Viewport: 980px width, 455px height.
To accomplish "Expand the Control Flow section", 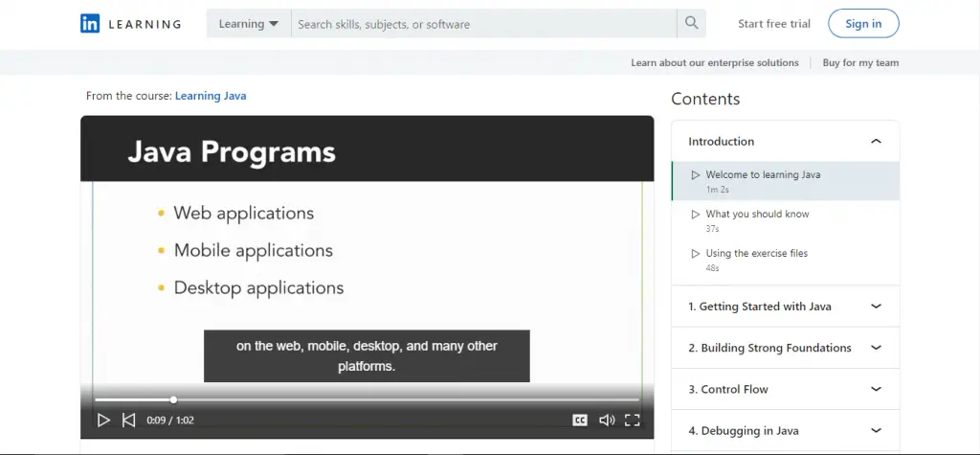I will tap(875, 389).
